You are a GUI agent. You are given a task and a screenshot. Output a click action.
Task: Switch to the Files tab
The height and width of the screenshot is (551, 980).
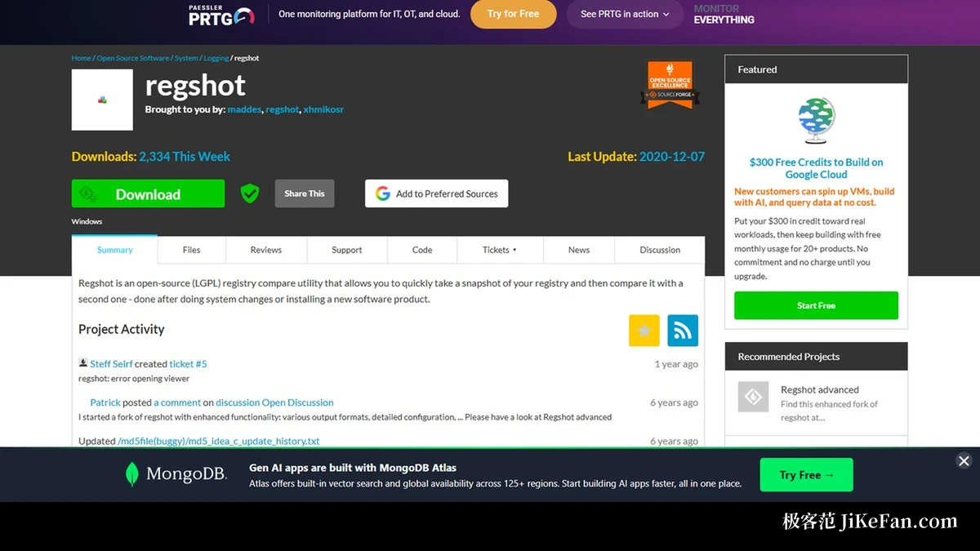(x=191, y=250)
